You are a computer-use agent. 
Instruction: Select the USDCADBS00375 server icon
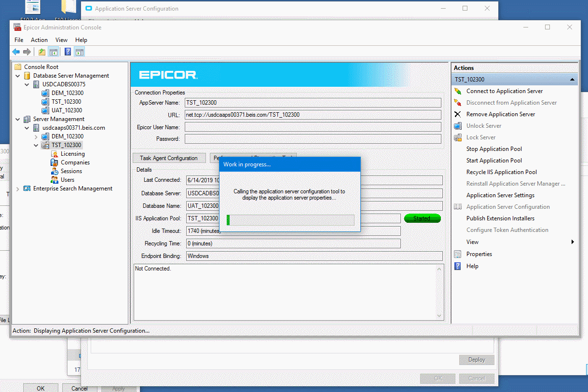click(x=36, y=84)
